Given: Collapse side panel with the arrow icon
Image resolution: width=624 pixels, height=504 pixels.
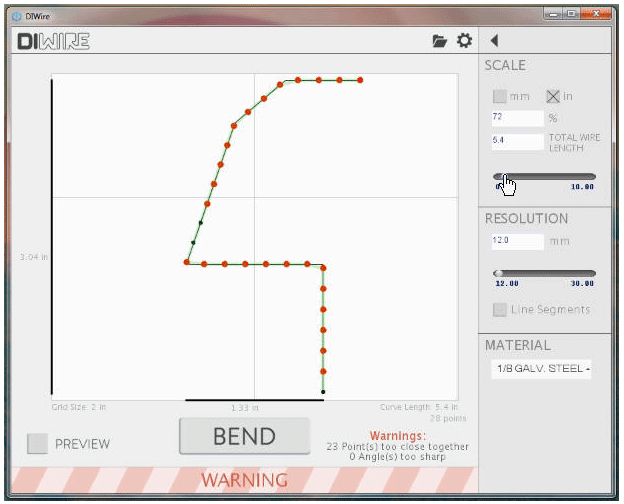Looking at the screenshot, I should pos(494,41).
